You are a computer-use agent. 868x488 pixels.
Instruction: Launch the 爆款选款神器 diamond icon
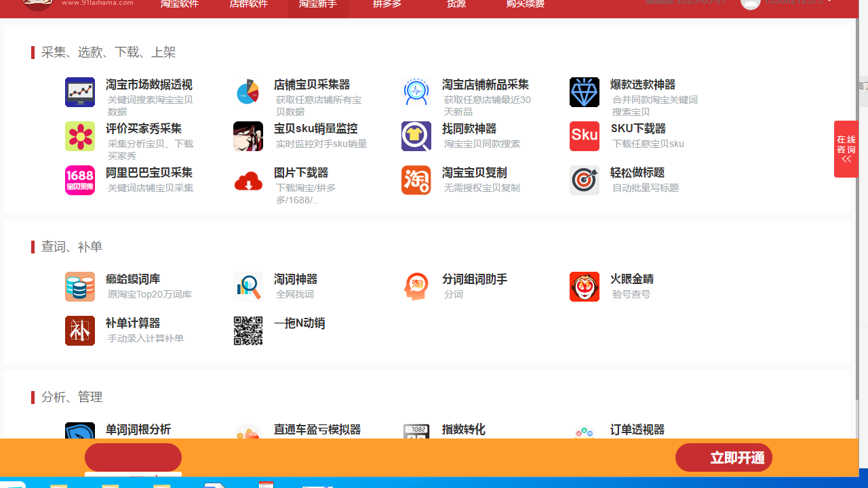585,92
